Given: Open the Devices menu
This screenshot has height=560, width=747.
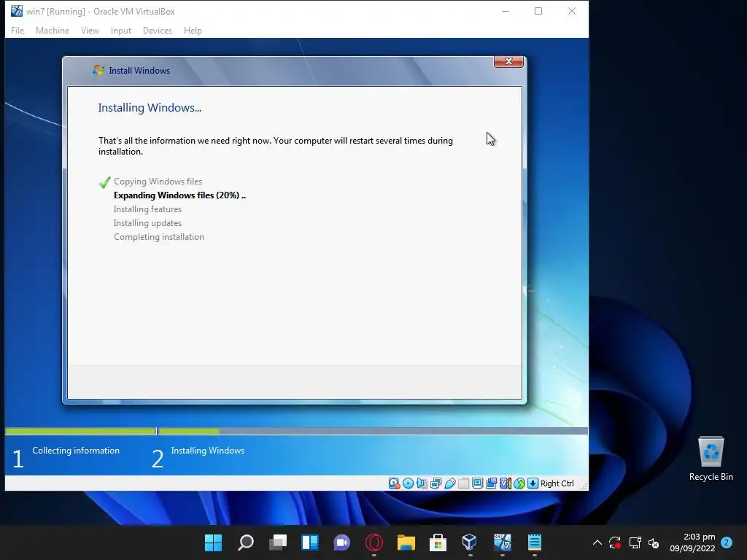Looking at the screenshot, I should pyautogui.click(x=158, y=31).
